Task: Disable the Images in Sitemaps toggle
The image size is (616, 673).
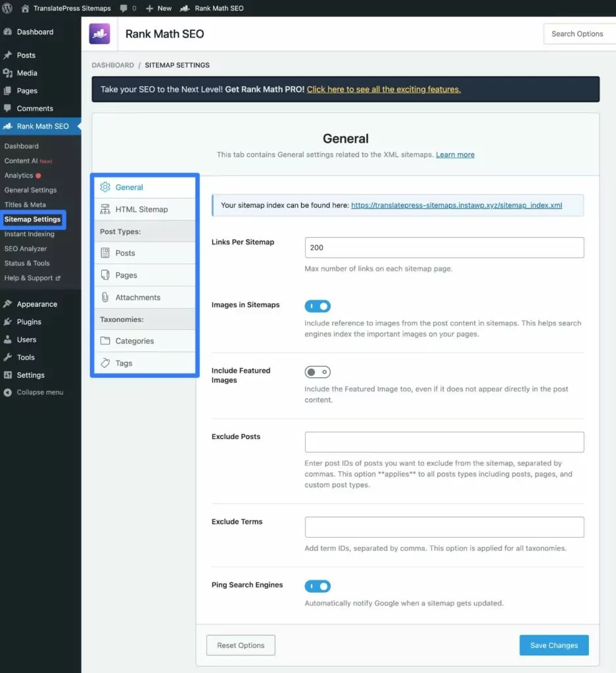Action: coord(318,306)
